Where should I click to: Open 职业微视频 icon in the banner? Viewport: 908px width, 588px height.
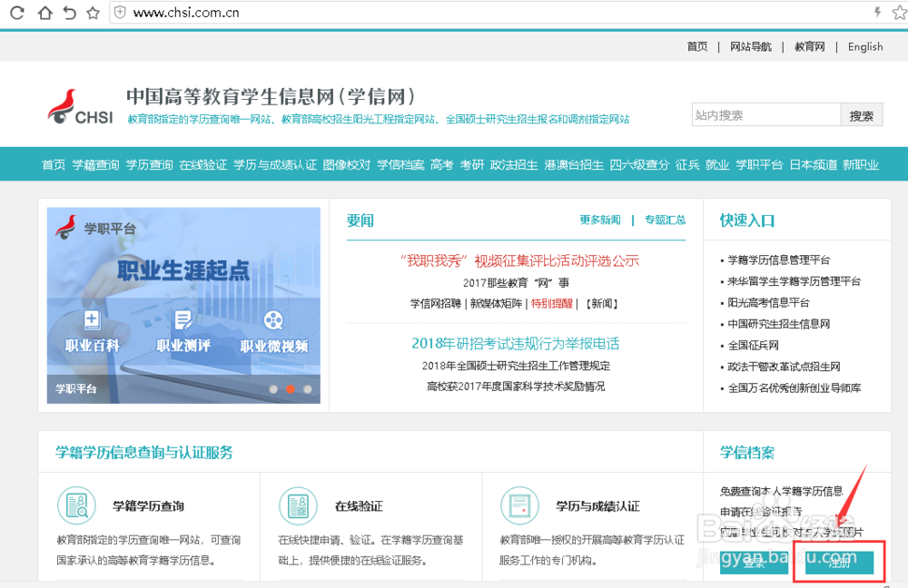[x=273, y=319]
